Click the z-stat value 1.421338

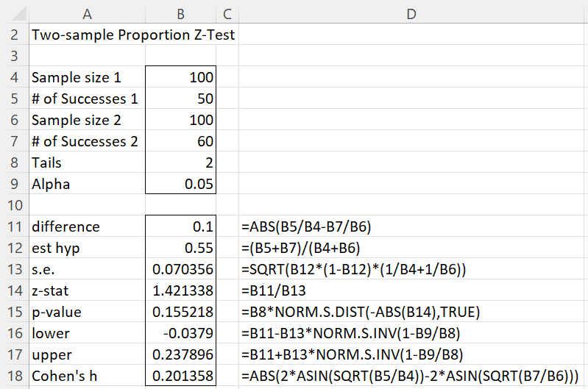(x=181, y=290)
